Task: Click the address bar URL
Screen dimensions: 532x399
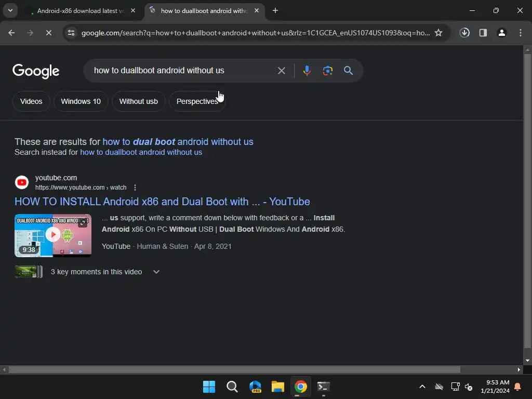Action: [x=256, y=33]
